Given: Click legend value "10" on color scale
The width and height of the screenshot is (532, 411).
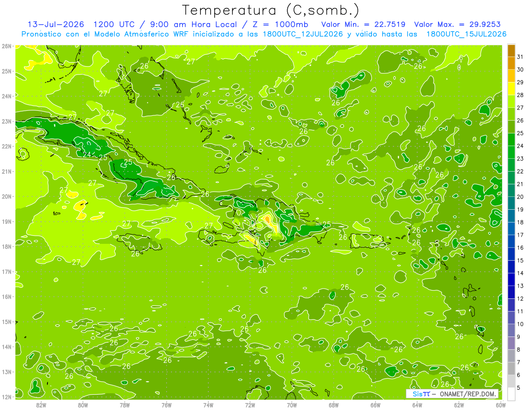Looking at the screenshot, I should (x=520, y=324).
